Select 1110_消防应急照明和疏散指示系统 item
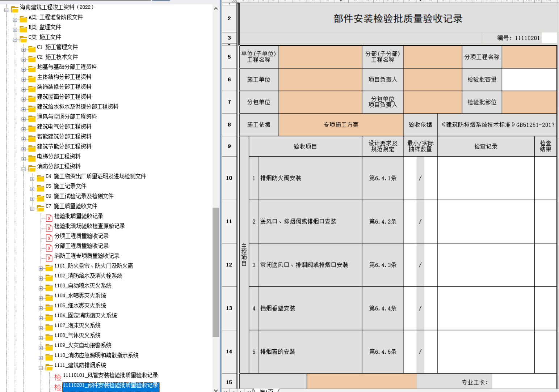The height and width of the screenshot is (392, 559). tap(96, 355)
